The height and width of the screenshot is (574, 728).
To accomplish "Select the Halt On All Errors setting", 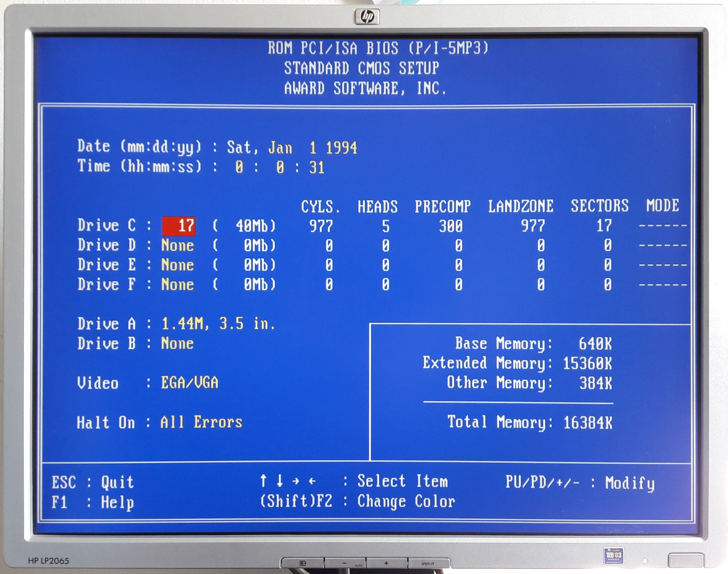I will 201,422.
